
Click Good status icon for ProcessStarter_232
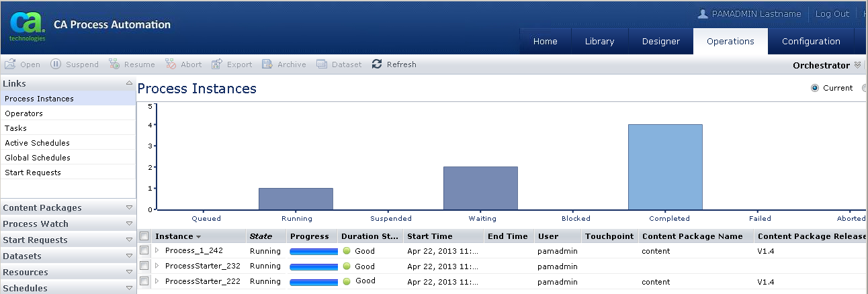(x=347, y=266)
